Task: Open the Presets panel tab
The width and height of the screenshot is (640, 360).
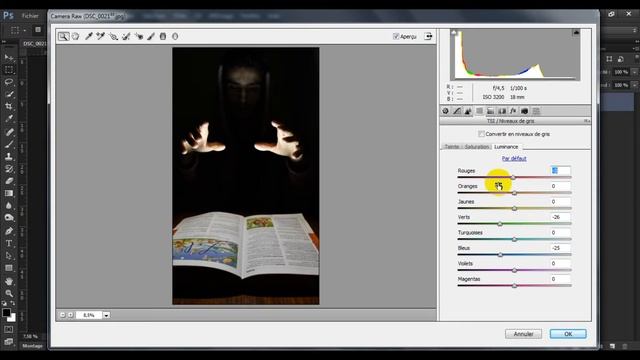Action: 536,111
